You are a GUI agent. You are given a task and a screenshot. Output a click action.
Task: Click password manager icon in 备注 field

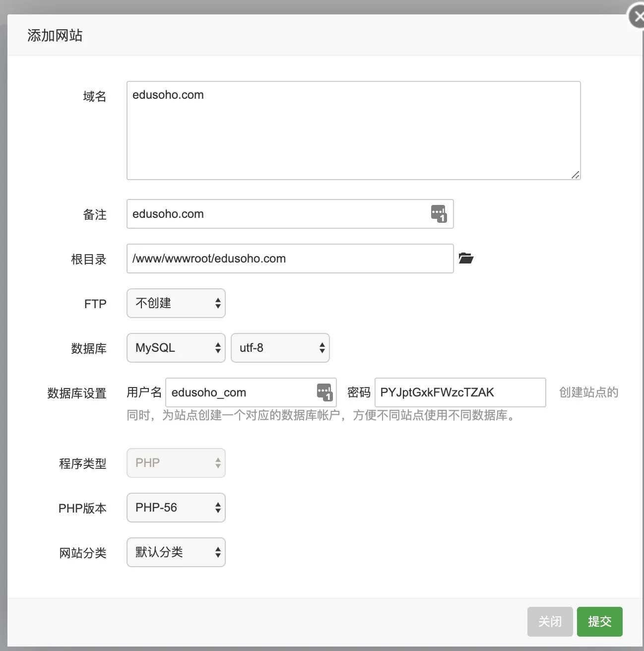(x=439, y=214)
